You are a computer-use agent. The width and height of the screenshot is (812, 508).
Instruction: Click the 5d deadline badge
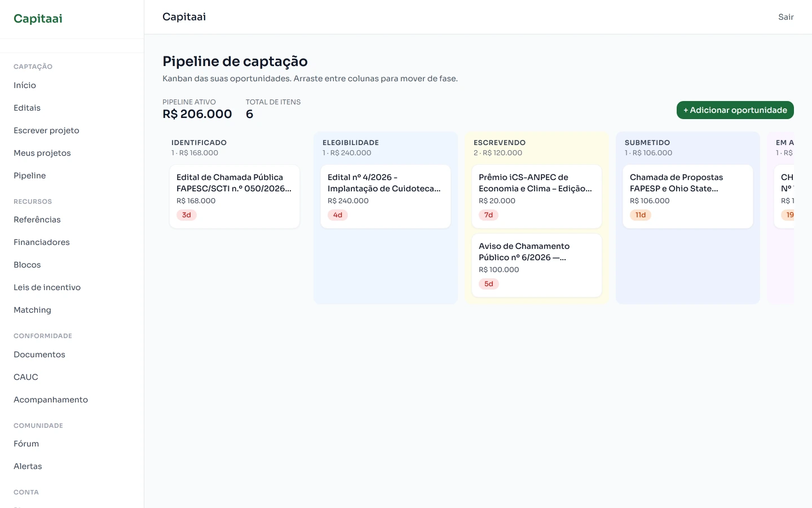coord(489,284)
